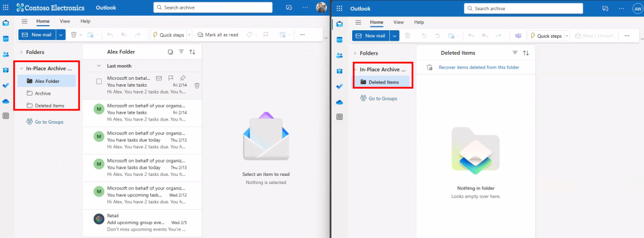The height and width of the screenshot is (238, 644).
Task: Open the Quick steps dropdown arrow in the left window
Action: point(189,35)
